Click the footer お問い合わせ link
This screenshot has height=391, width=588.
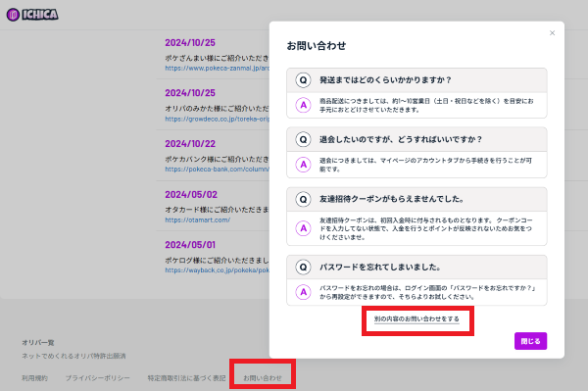click(x=263, y=378)
